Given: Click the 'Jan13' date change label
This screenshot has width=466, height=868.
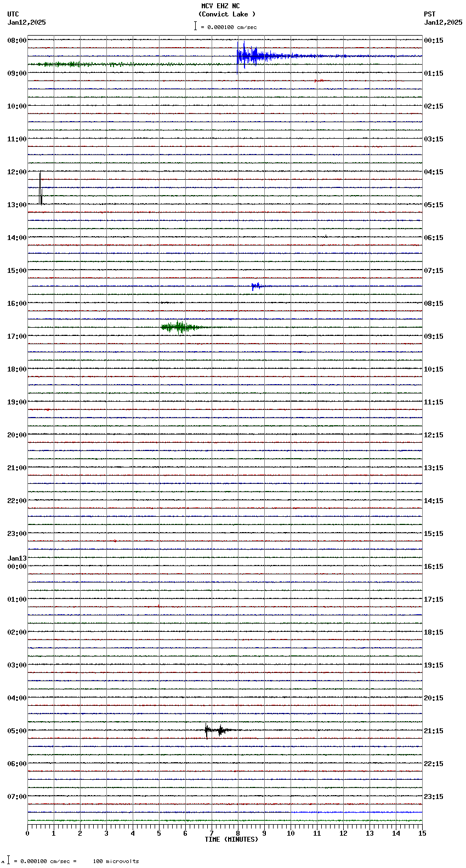Looking at the screenshot, I should pos(17,558).
